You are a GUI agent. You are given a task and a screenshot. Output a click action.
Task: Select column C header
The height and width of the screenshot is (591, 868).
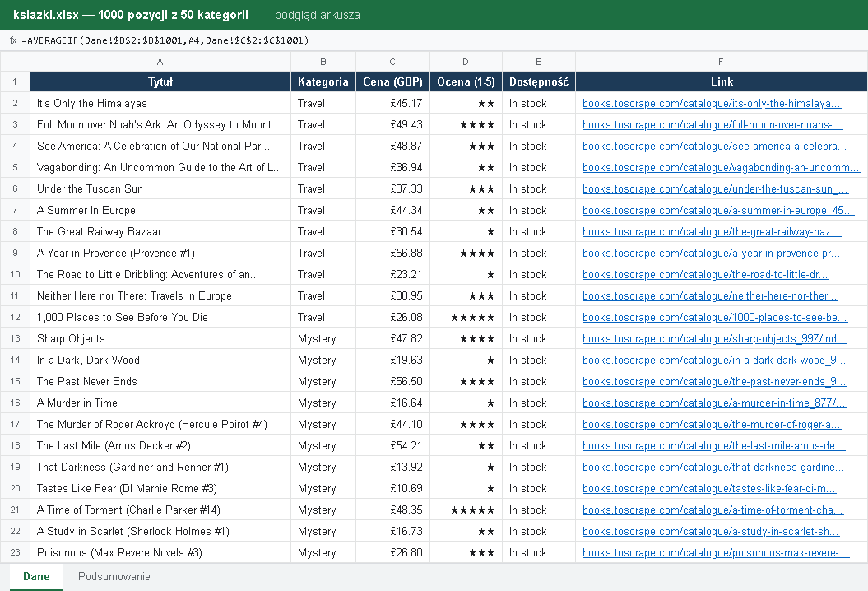[x=392, y=62]
